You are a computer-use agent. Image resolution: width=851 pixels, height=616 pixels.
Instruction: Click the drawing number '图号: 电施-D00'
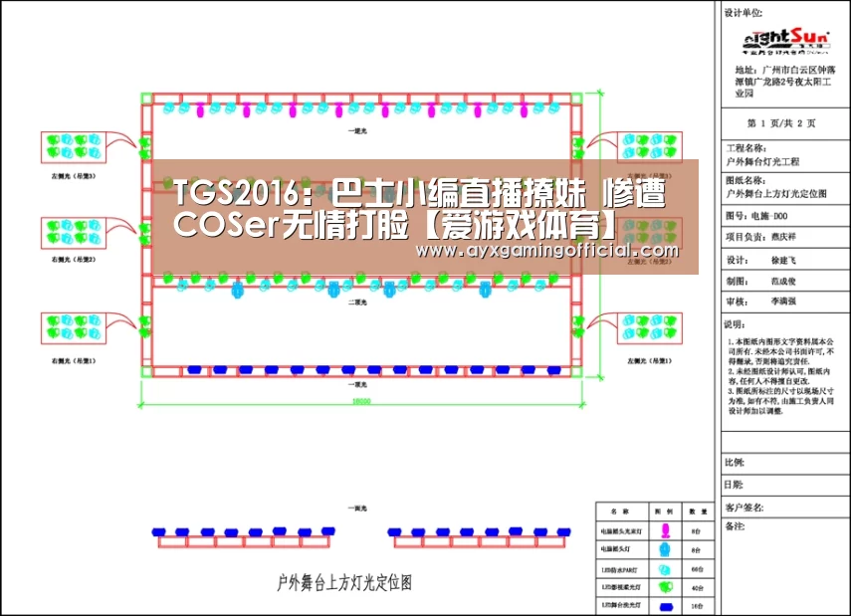tap(756, 216)
